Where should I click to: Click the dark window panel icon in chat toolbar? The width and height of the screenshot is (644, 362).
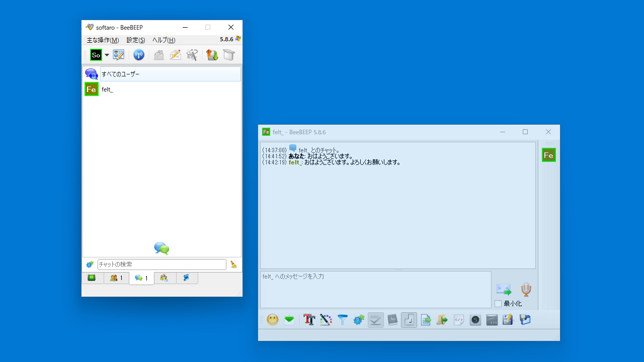tap(492, 320)
